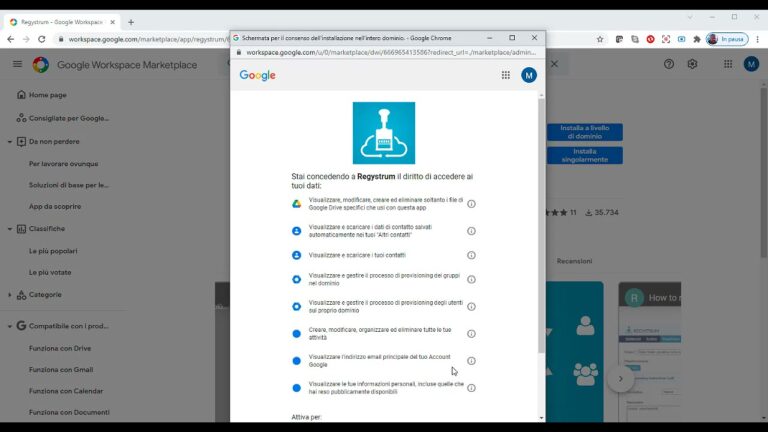Click next arrow on screenshot carousel

[621, 379]
